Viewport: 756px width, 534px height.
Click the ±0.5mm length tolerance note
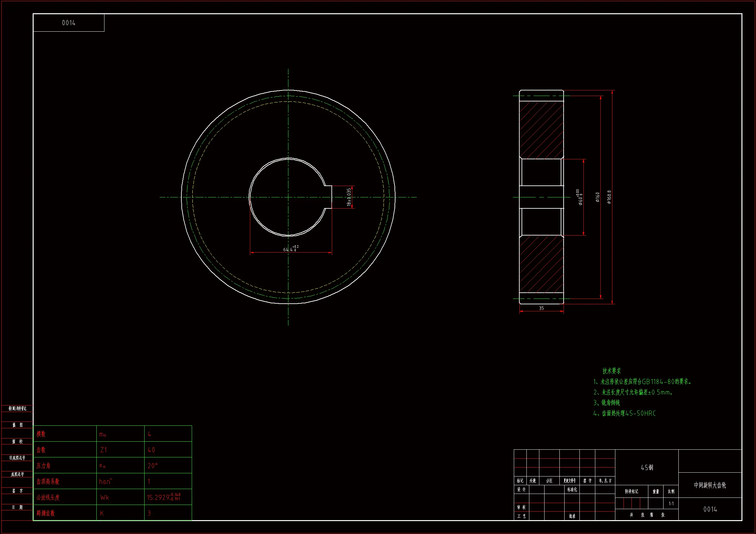click(x=633, y=392)
